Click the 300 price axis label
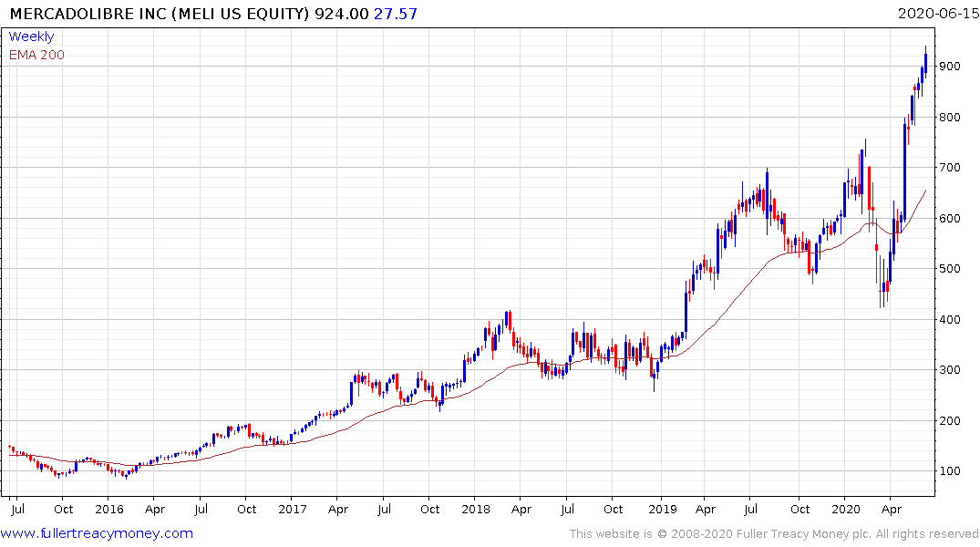Screen dimensions: 980x547 (949, 369)
